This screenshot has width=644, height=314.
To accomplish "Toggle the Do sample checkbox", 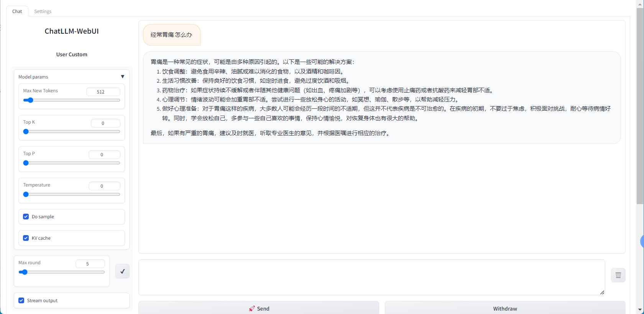I will [26, 217].
